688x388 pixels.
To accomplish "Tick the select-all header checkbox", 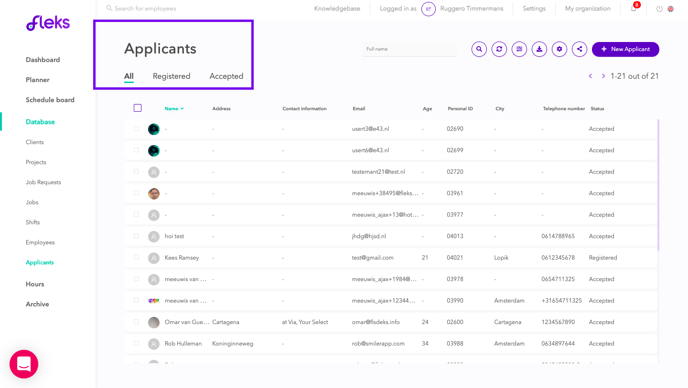I will [137, 108].
